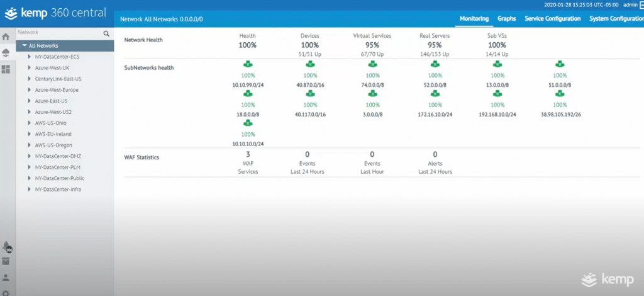The width and height of the screenshot is (644, 296).
Task: Click the search magnifier in Network panel
Action: [106, 33]
